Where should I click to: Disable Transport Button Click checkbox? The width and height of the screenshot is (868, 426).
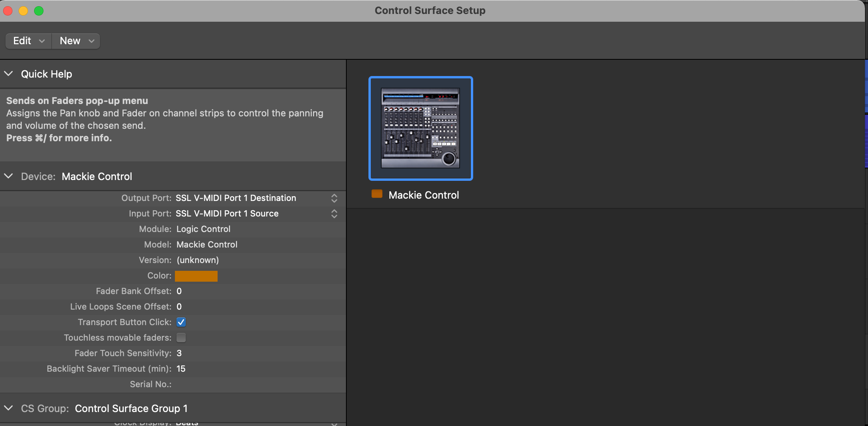181,322
